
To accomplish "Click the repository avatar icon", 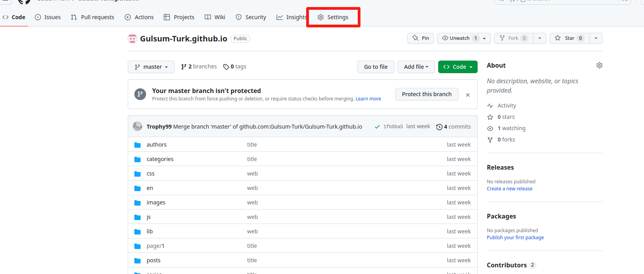I will point(132,39).
